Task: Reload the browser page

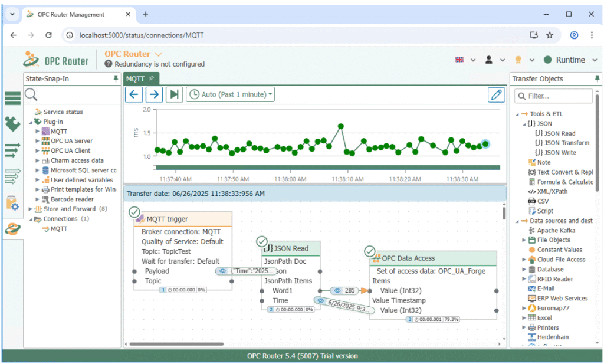Action: (x=48, y=35)
